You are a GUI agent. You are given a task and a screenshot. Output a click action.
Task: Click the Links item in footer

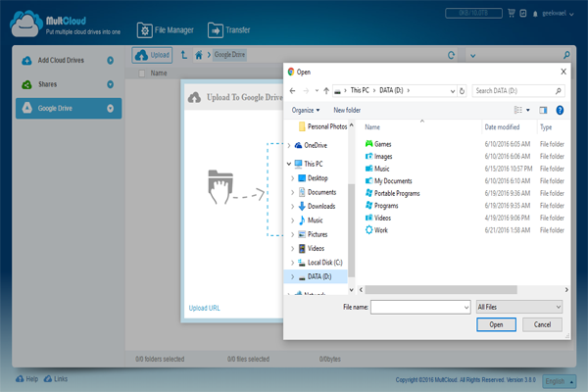click(x=56, y=379)
